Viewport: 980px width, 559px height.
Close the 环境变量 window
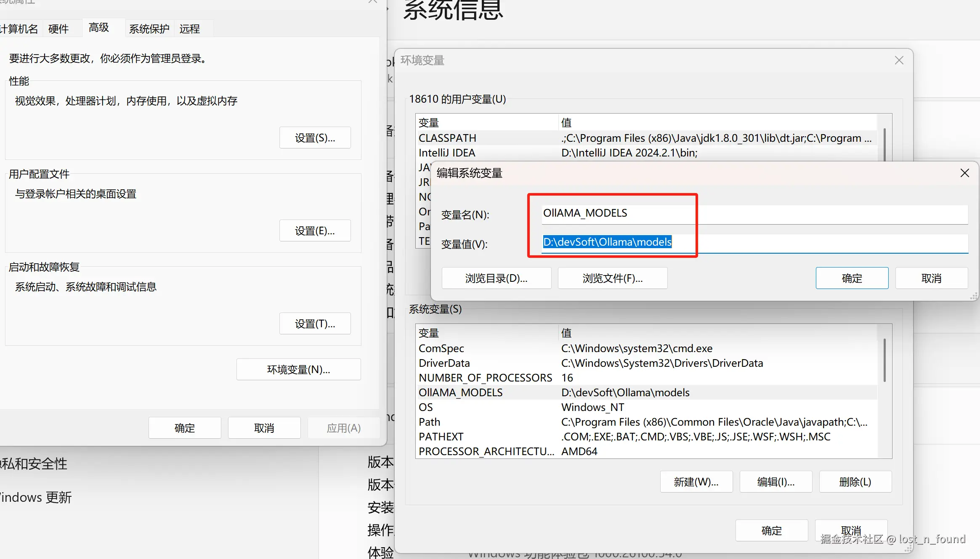(899, 61)
